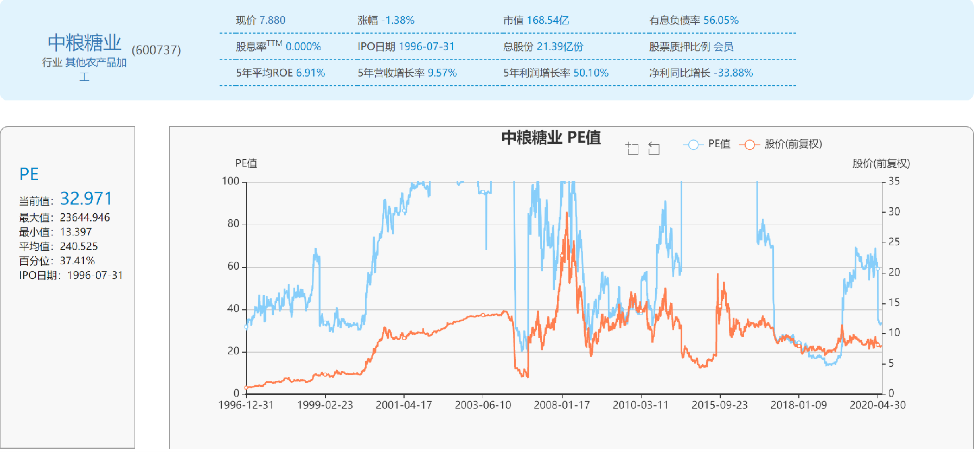Click total shares value 21.39亿份
980x452 pixels.
(x=560, y=47)
